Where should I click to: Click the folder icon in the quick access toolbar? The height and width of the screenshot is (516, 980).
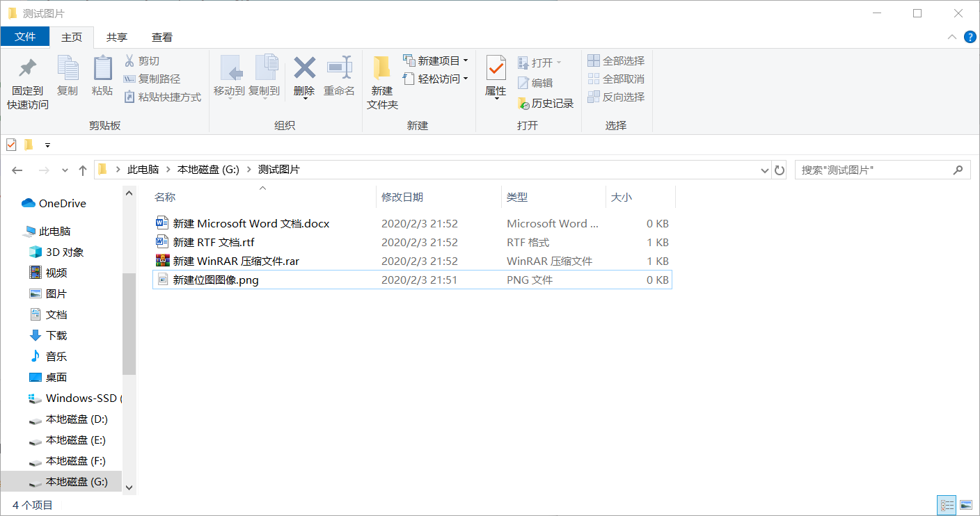(29, 145)
